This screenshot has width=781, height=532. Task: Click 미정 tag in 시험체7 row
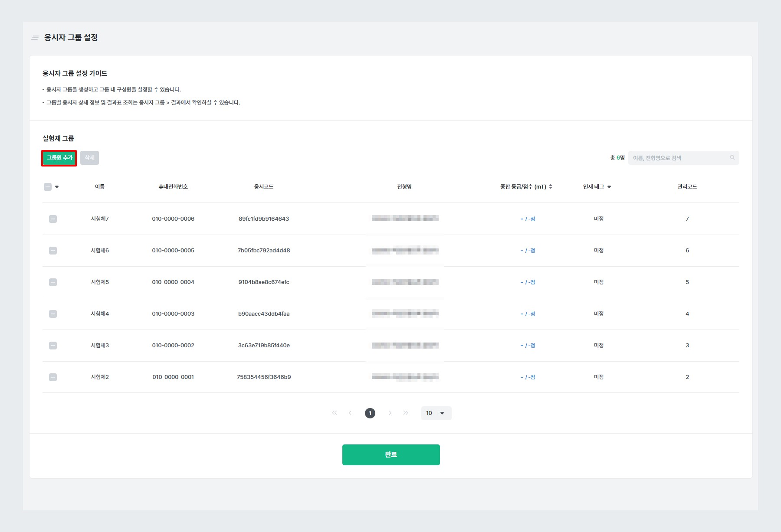[599, 219]
